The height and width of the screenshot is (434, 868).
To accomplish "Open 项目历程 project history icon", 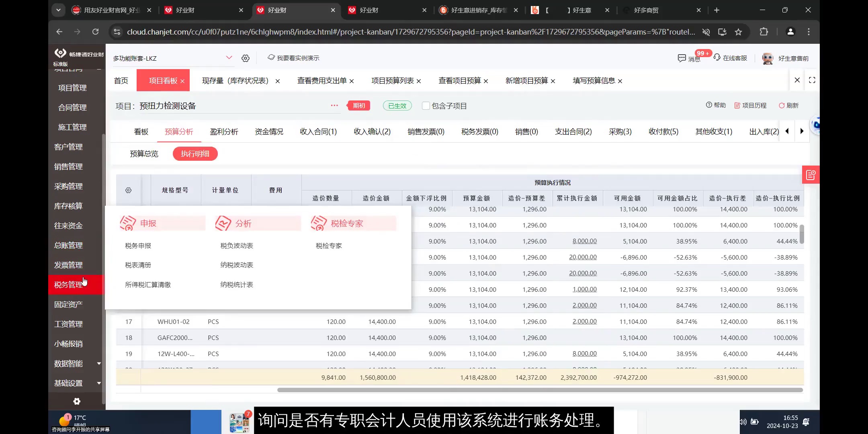I will pyautogui.click(x=737, y=105).
